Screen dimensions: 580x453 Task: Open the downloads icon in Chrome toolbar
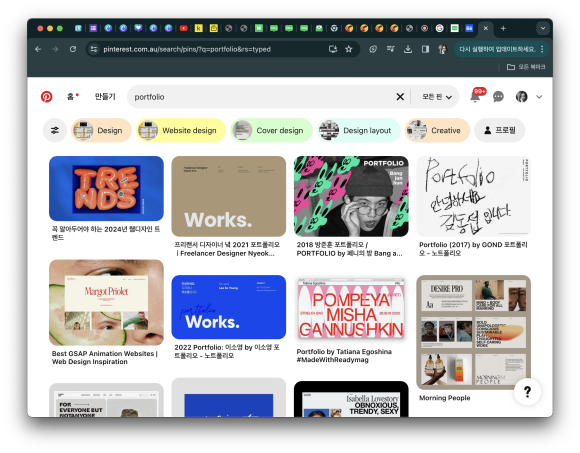[408, 49]
